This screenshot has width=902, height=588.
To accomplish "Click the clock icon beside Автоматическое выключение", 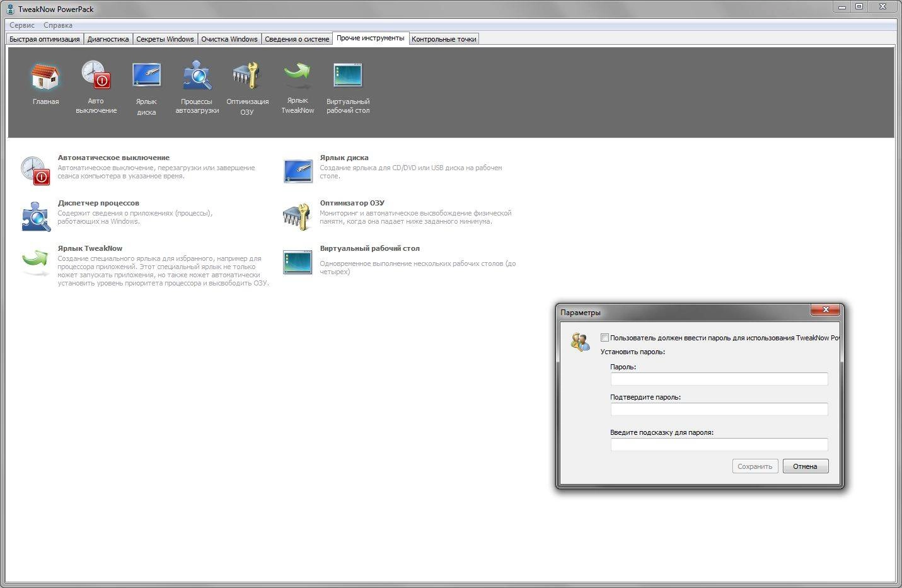I will pyautogui.click(x=35, y=170).
